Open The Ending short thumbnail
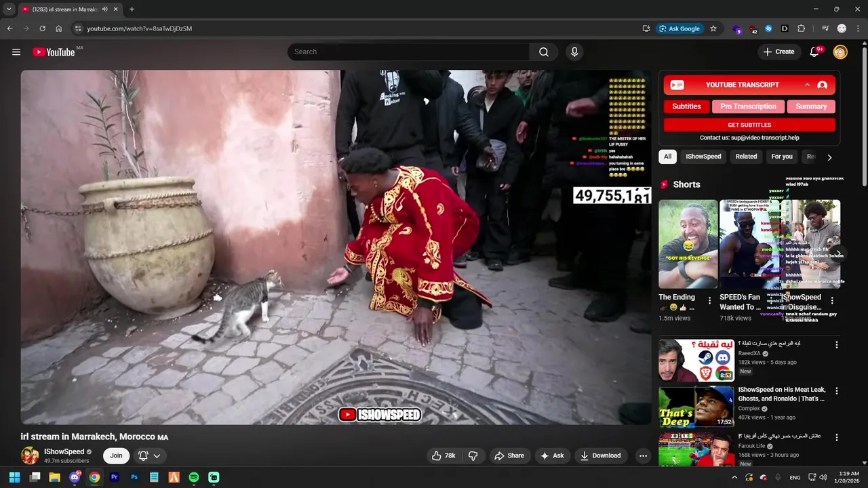 coord(688,244)
